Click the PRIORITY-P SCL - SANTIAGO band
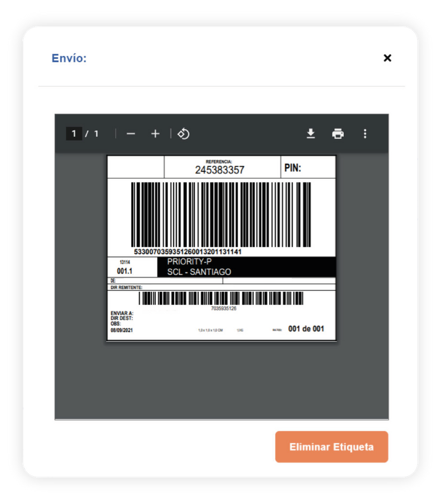The image size is (442, 504). [247, 267]
